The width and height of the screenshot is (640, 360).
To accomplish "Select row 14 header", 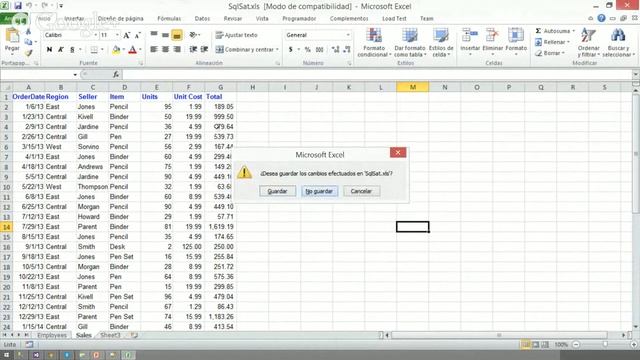I will coord(6,227).
